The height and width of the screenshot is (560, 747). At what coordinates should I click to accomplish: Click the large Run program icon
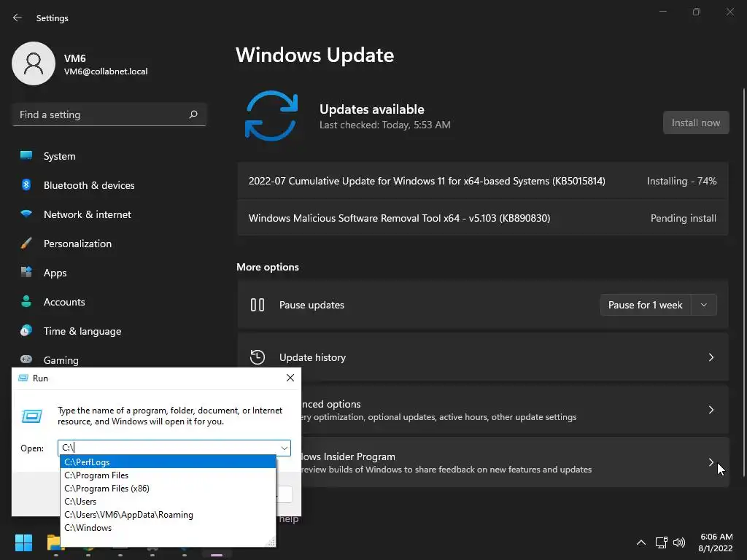[x=32, y=416]
